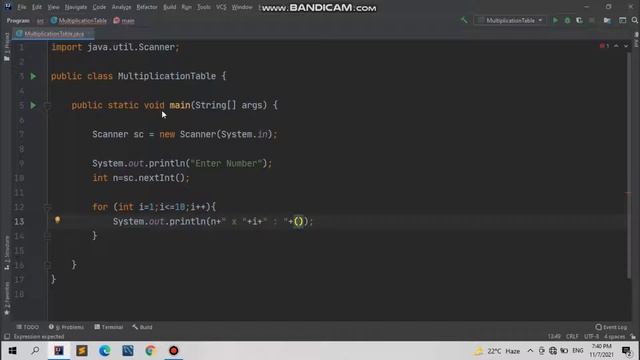640x360 pixels.
Task: Open the Run Anything toolbar icon
Action: coord(622,20)
